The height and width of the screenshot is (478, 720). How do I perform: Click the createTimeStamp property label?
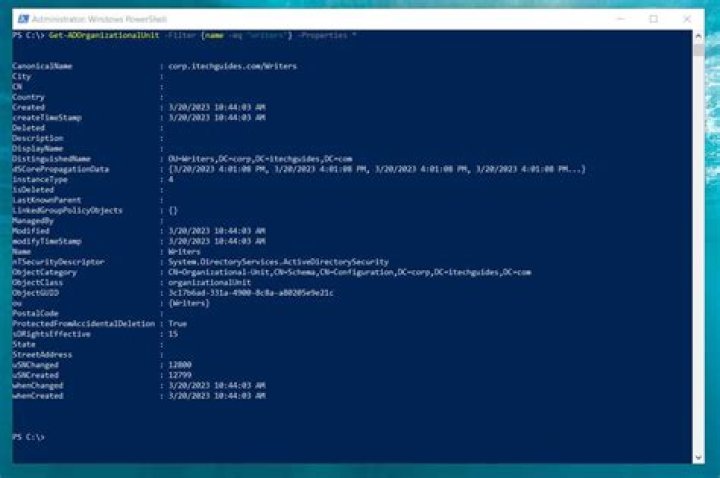47,118
